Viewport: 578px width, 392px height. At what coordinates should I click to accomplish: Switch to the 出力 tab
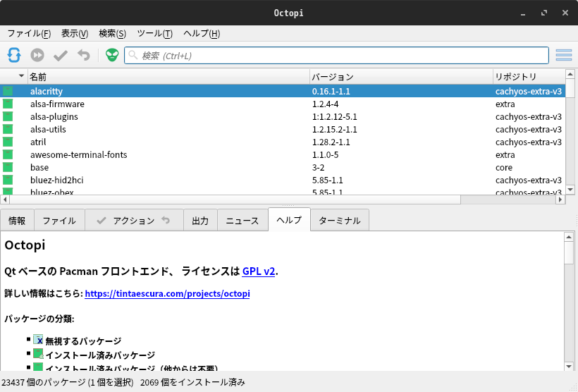(200, 221)
